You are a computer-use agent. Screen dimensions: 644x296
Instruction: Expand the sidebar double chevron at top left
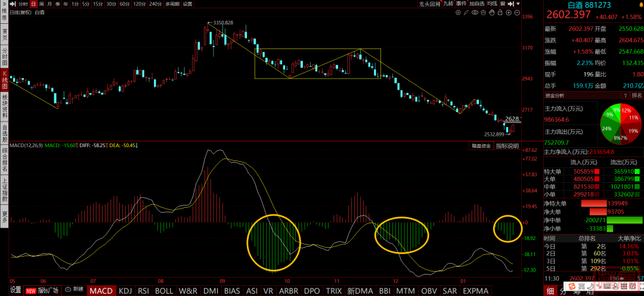coord(4,4)
